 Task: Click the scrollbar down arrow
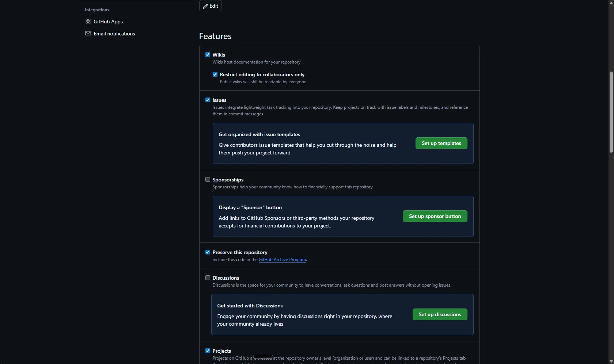point(611,361)
